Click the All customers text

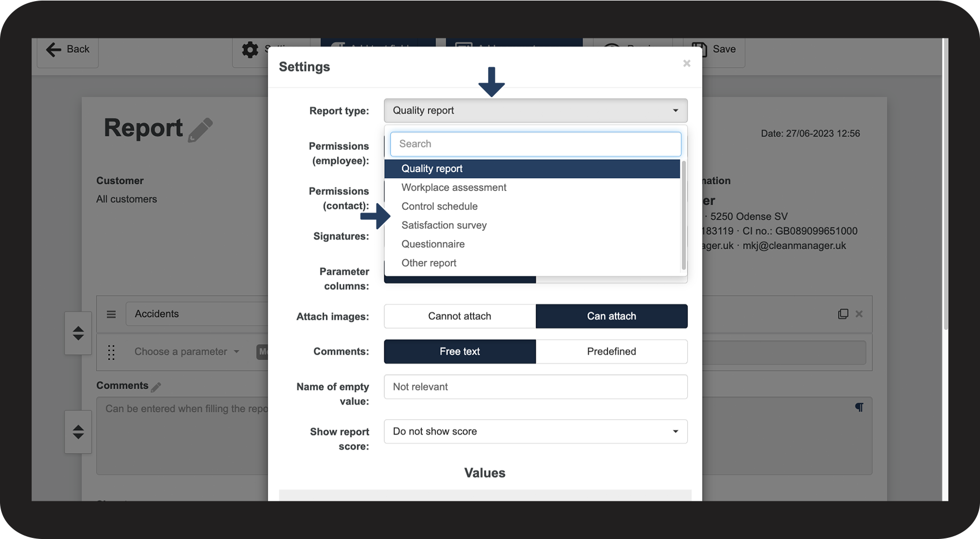[x=126, y=199]
